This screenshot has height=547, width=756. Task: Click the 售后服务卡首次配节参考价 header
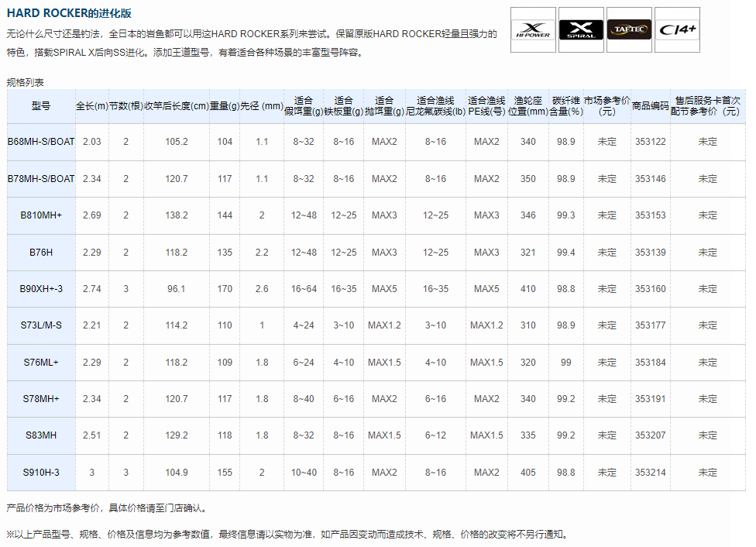pyautogui.click(x=708, y=106)
